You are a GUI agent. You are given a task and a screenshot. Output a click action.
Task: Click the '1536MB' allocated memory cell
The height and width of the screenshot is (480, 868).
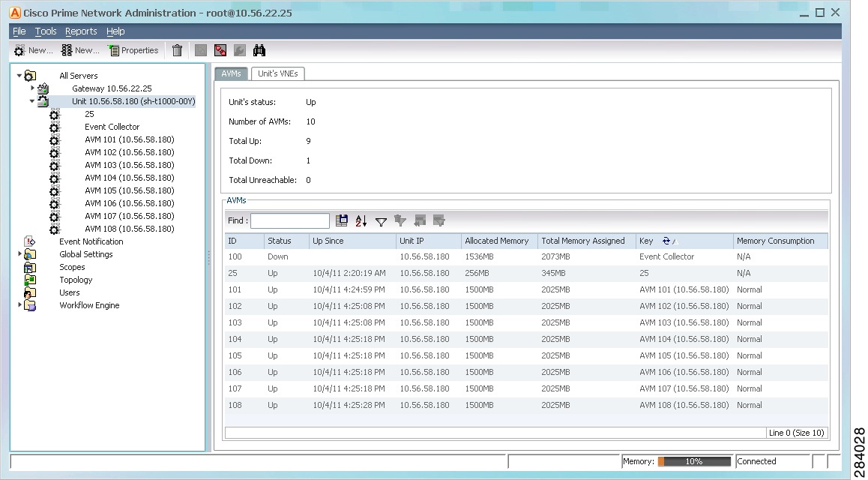point(480,257)
